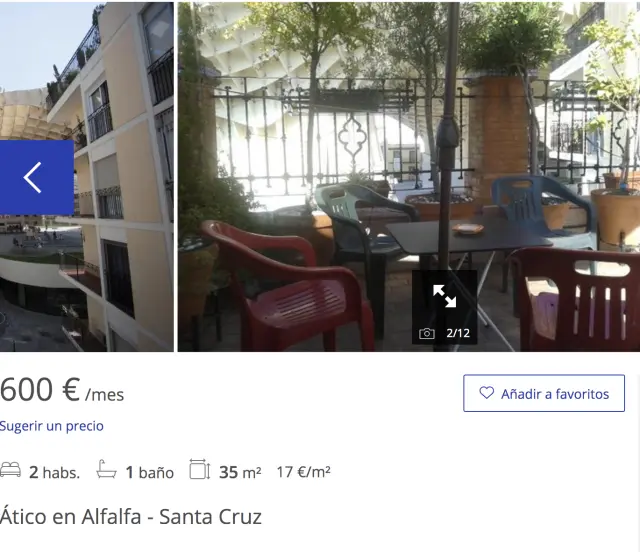
Task: Open the Sugerir un precio link
Action: click(51, 426)
